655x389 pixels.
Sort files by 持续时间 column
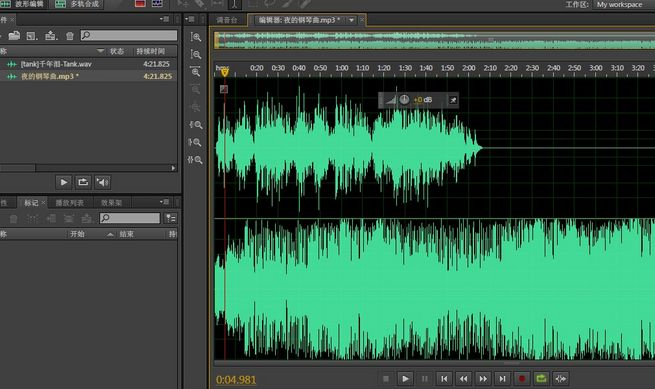[x=150, y=51]
